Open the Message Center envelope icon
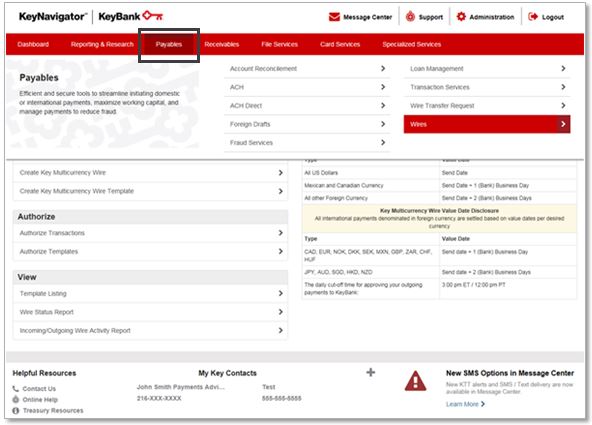 point(334,17)
